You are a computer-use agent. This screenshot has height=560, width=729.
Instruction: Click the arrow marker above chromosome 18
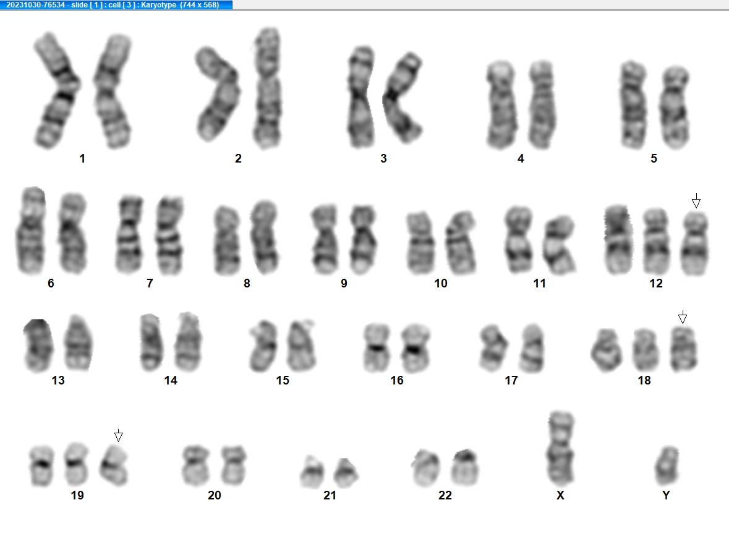click(683, 317)
